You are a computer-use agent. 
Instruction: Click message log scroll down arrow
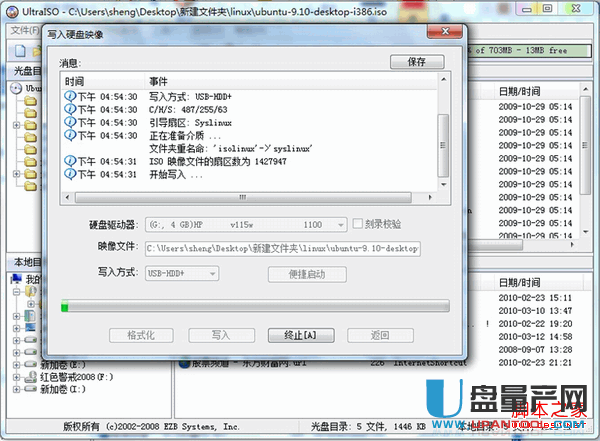[x=443, y=185]
